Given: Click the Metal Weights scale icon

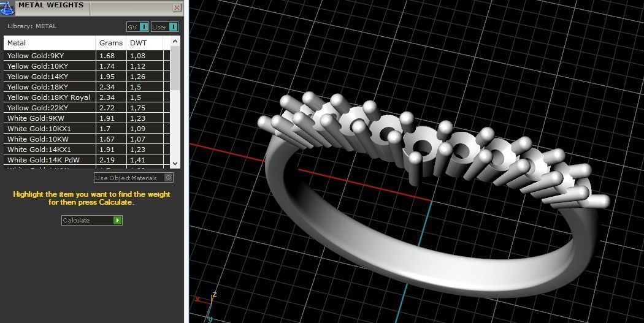Looking at the screenshot, I should coord(7,7).
